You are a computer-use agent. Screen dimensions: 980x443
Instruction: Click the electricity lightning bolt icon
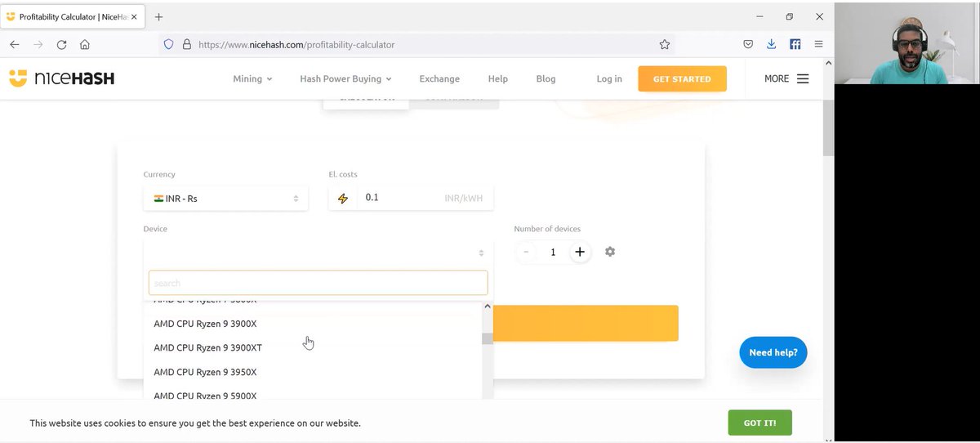tap(342, 198)
